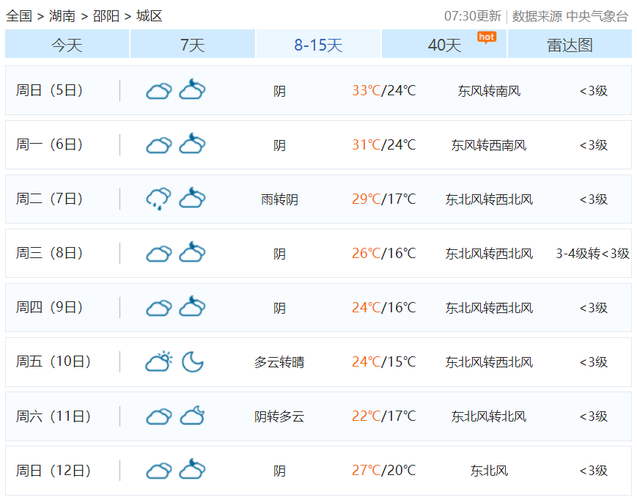Click daytime cloudy icon for 周日(5日)
The width and height of the screenshot is (637, 500).
click(159, 91)
